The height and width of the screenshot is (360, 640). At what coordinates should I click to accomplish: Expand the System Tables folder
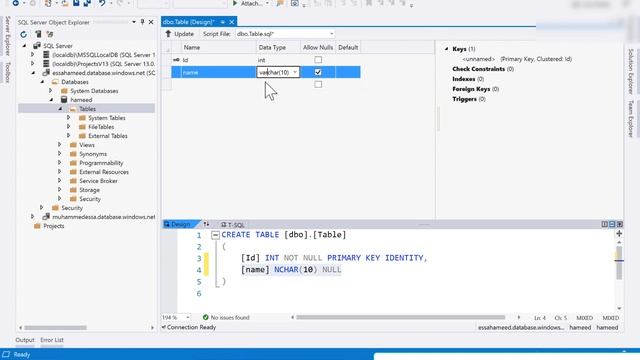(69, 118)
